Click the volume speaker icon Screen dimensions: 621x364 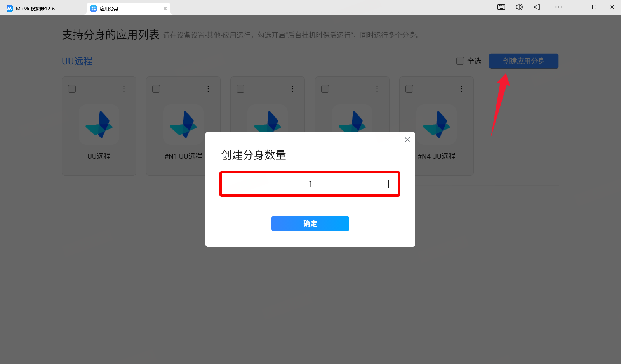[519, 7]
